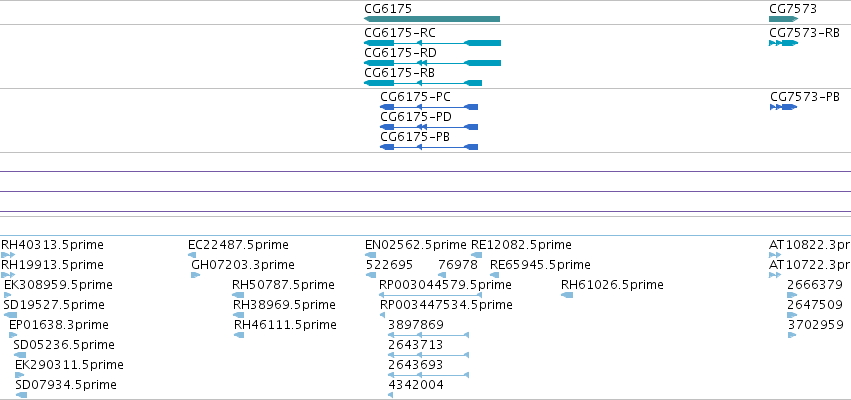Click the CG6175-RD transcript glyph
Screen dimensions: 851x400
point(433,63)
